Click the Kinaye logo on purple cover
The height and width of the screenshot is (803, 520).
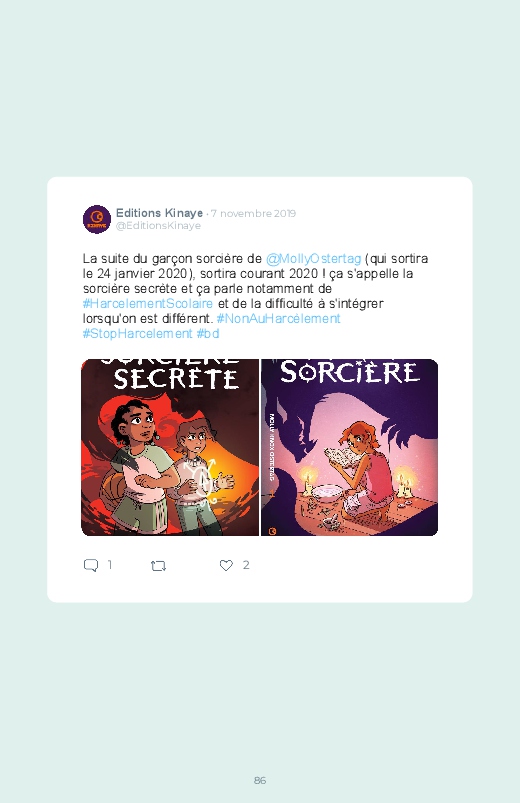[x=273, y=531]
